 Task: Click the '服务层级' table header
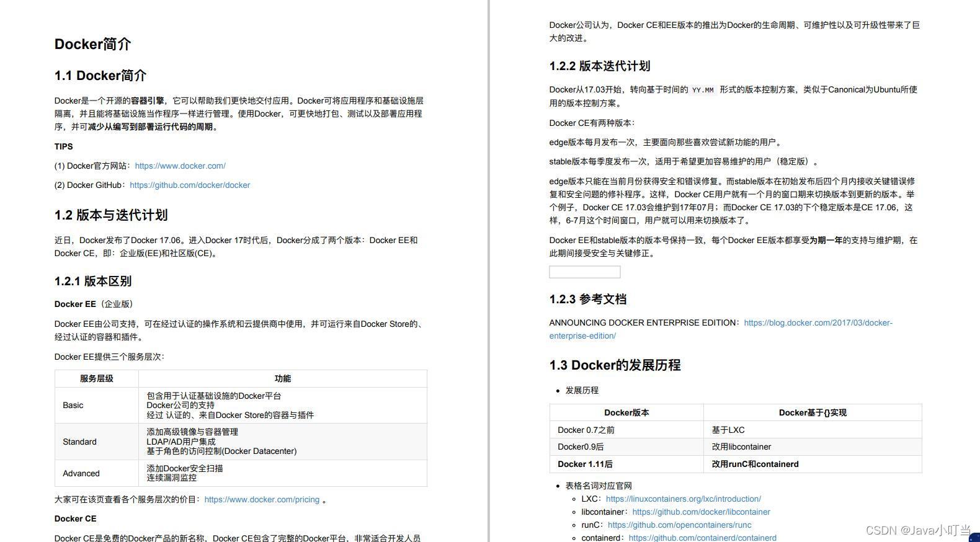click(97, 378)
